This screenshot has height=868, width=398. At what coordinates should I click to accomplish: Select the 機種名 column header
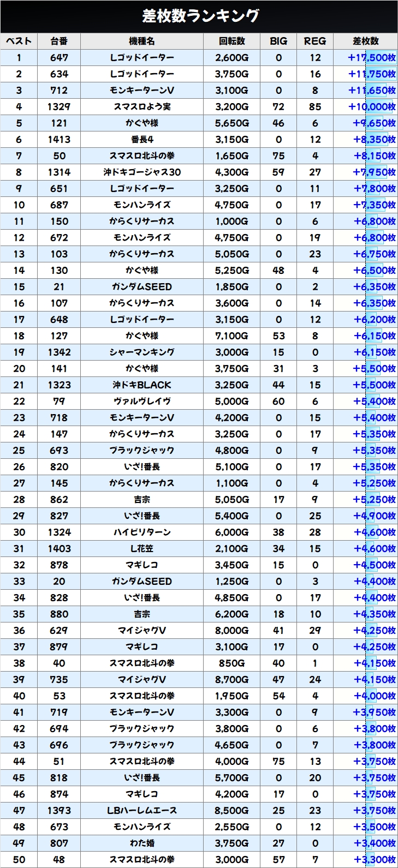(142, 41)
